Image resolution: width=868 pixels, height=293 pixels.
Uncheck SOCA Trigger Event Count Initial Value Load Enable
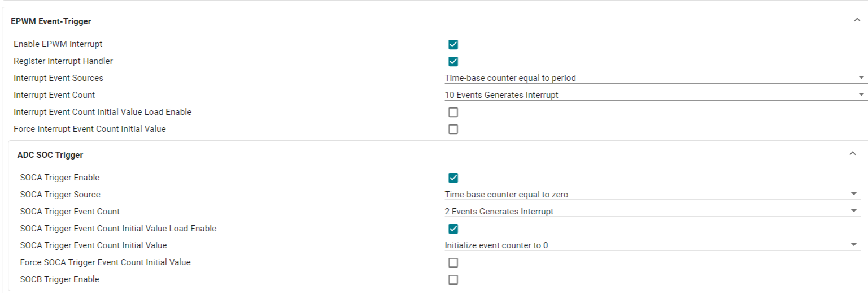(x=453, y=229)
